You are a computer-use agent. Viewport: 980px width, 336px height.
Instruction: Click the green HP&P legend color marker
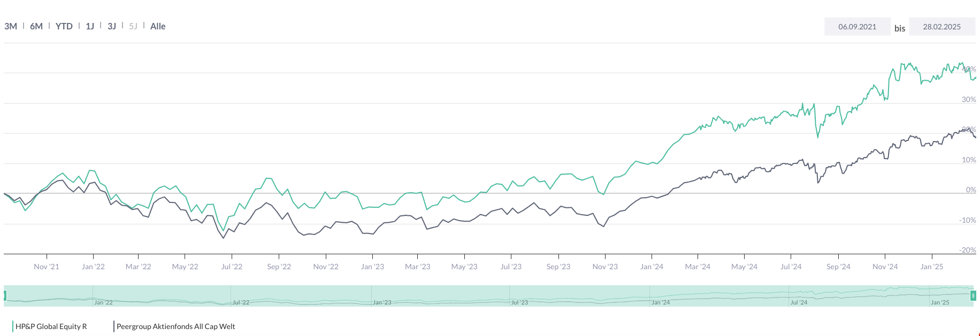[x=13, y=326]
